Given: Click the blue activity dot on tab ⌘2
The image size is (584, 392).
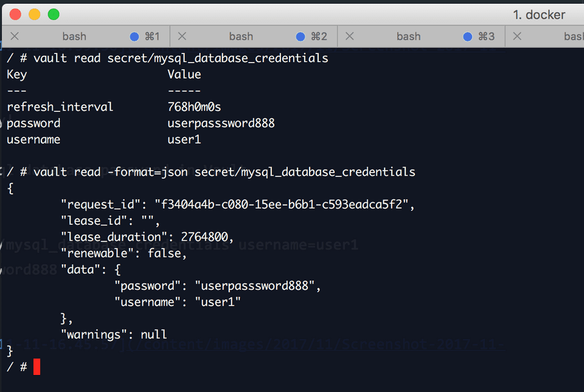Looking at the screenshot, I should (301, 36).
